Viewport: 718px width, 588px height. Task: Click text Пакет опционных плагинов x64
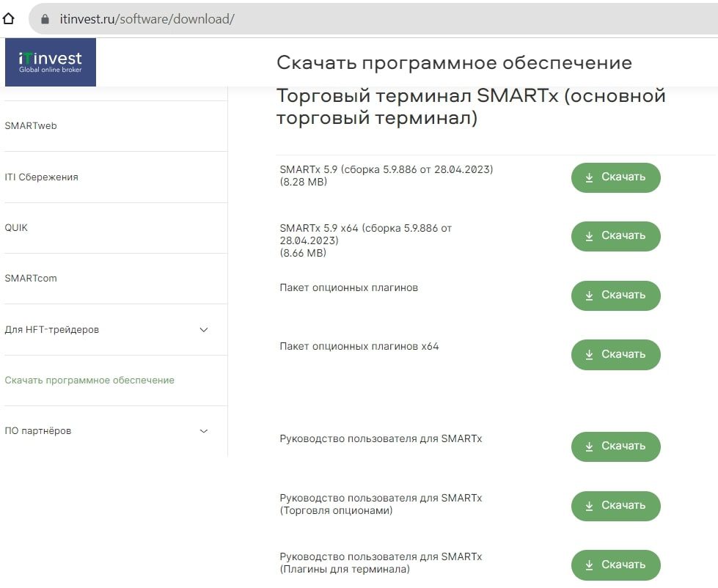tap(359, 346)
